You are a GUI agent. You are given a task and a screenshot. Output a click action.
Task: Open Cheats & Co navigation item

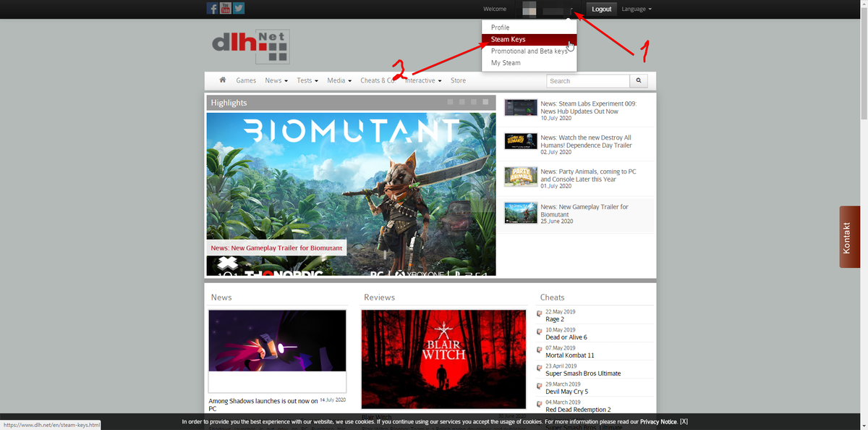coord(378,80)
